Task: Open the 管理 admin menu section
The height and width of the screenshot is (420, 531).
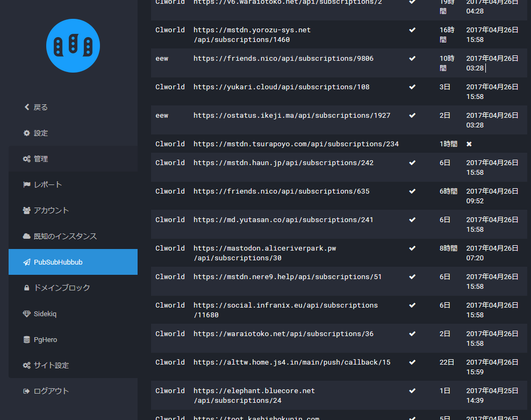Action: 41,159
